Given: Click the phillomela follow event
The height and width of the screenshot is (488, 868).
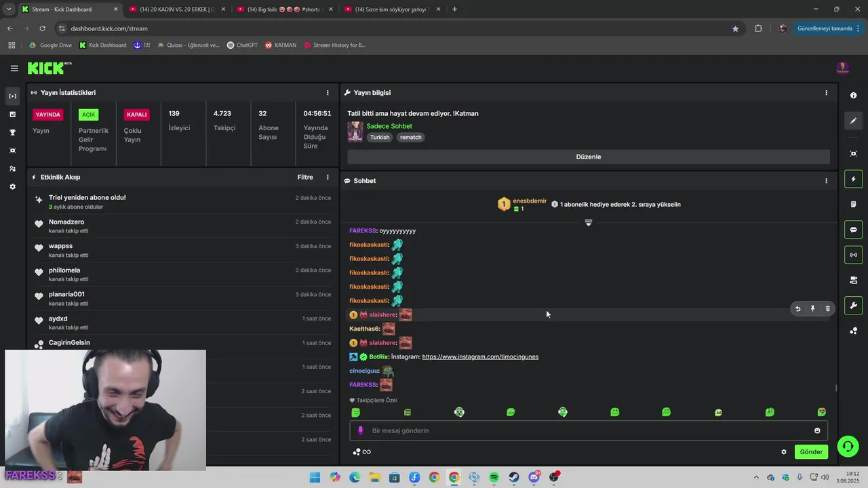Looking at the screenshot, I should (x=182, y=274).
